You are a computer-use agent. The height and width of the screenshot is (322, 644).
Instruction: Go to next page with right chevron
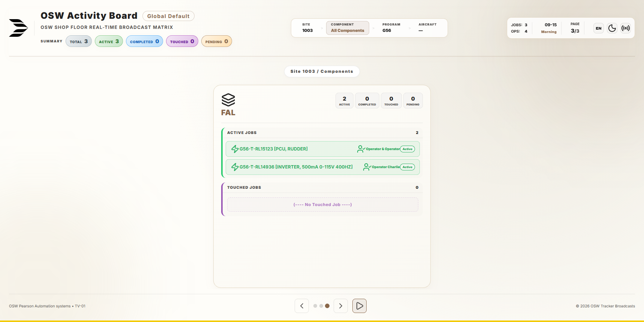click(x=341, y=306)
